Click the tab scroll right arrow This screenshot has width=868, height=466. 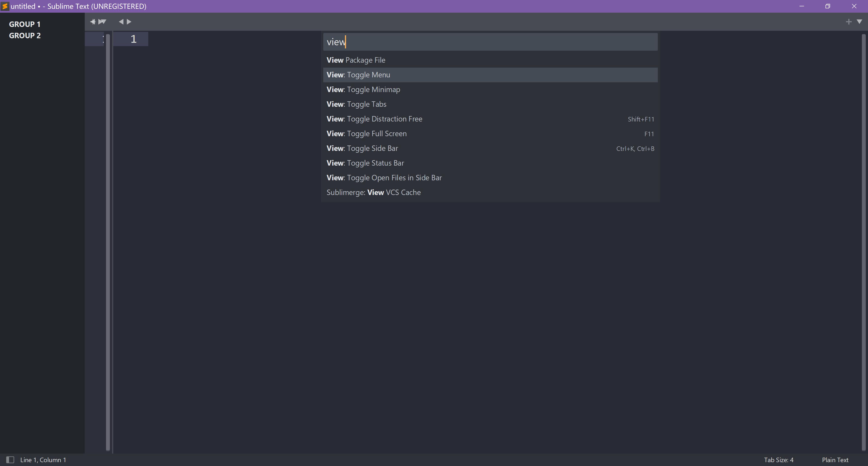point(129,21)
